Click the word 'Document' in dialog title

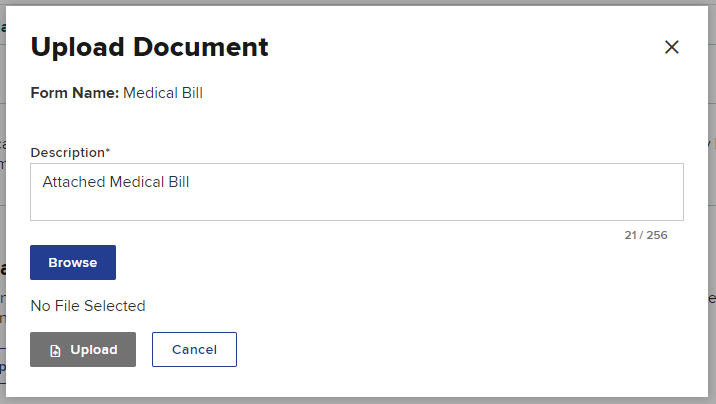206,47
